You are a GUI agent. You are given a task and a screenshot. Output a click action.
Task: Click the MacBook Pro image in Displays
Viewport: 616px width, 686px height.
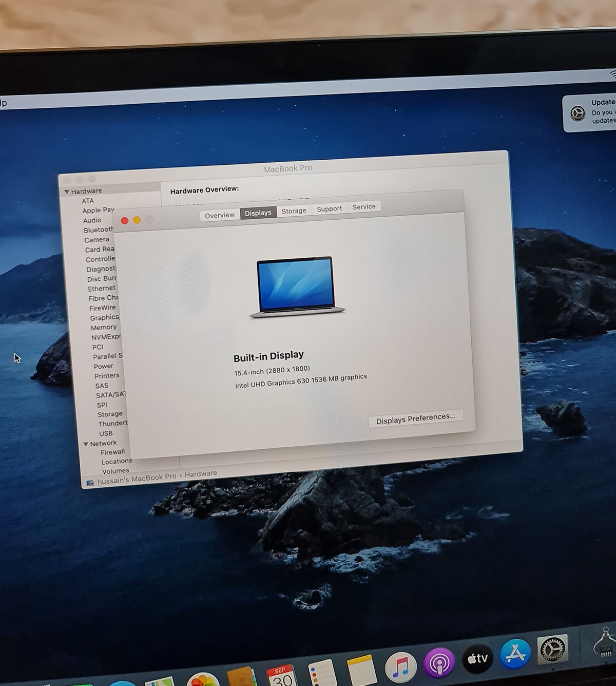297,288
